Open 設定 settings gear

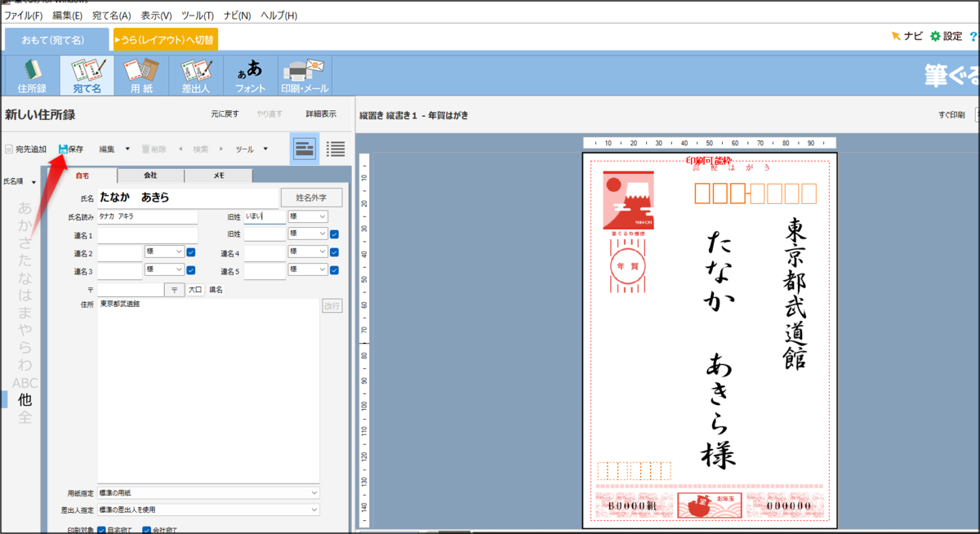coord(946,36)
